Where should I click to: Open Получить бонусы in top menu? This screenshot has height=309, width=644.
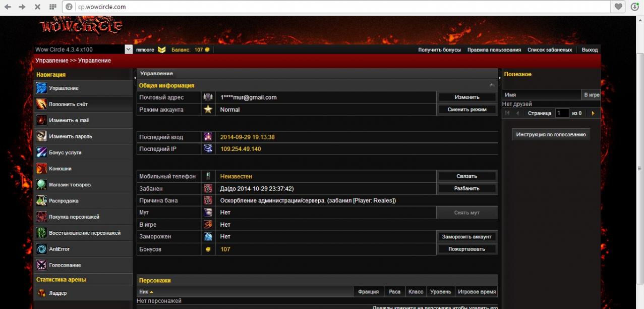click(439, 50)
